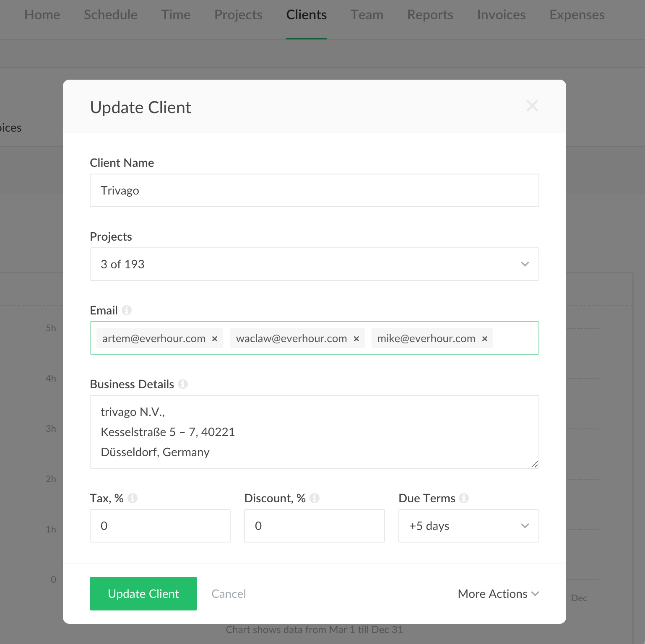Click the info icon next to Email
Screen dimensions: 645x644
[126, 310]
